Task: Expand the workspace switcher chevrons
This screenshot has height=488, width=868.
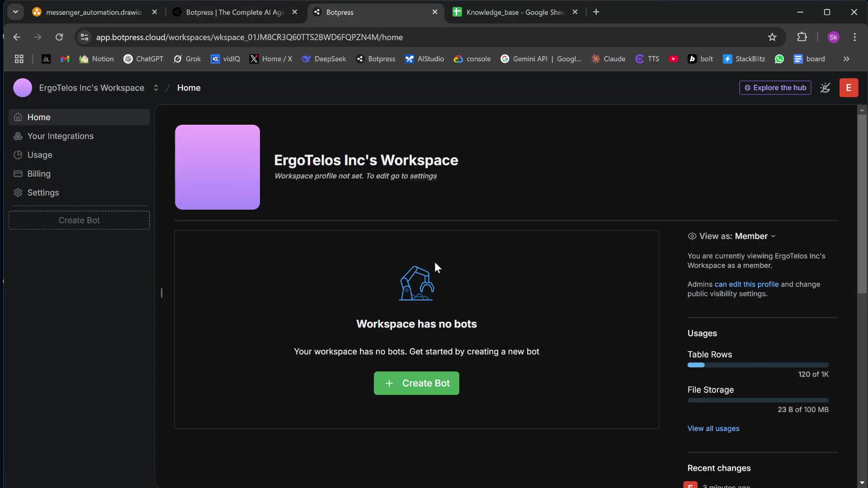Action: (x=156, y=88)
